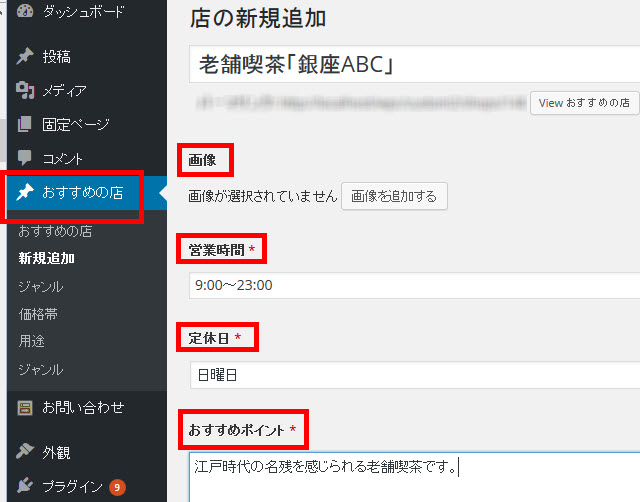Go to the メディア menu
This screenshot has width=640, height=502.
[x=64, y=90]
